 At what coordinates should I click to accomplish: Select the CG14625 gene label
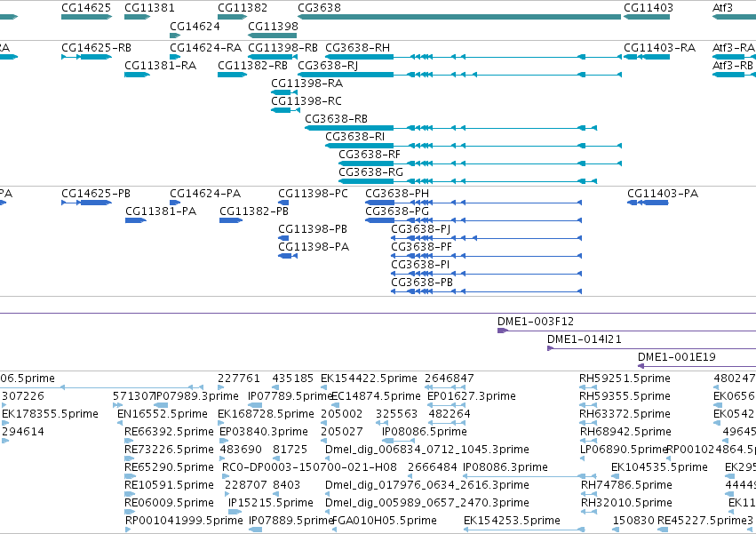pos(86,8)
